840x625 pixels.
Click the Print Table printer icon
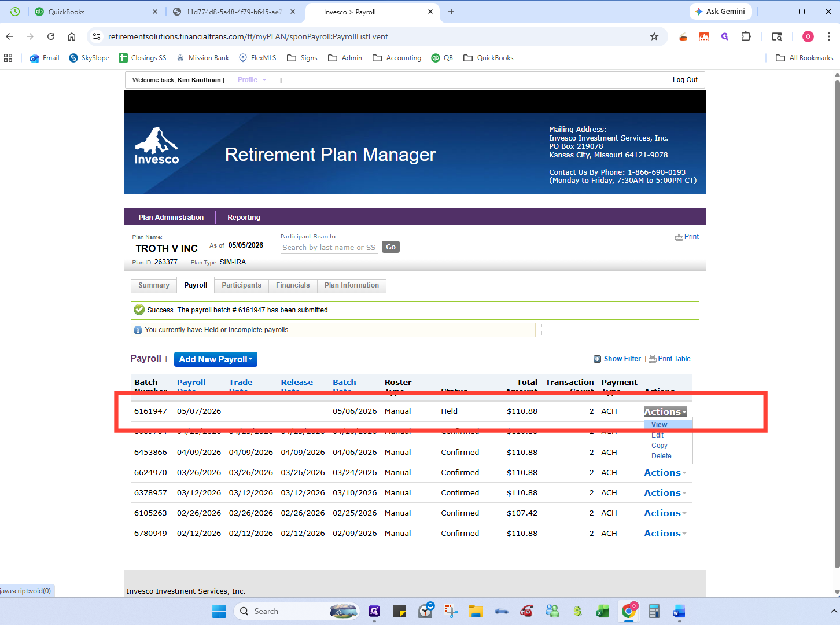click(653, 359)
